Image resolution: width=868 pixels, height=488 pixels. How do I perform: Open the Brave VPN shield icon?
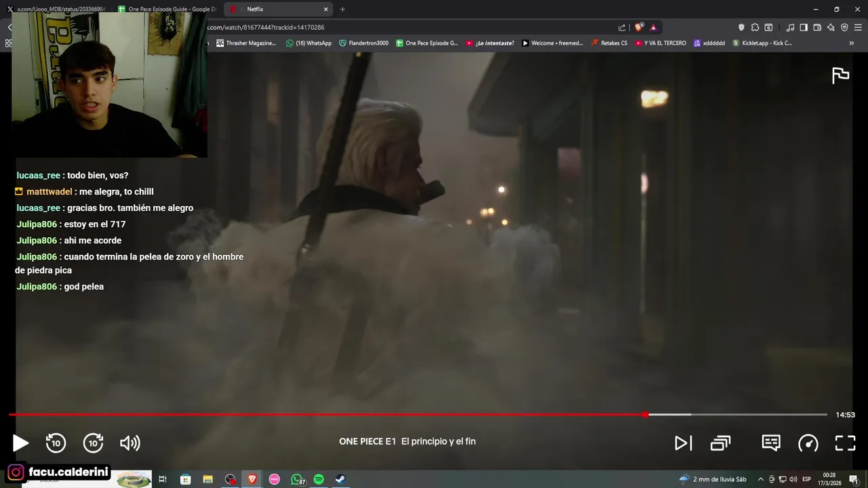(844, 28)
